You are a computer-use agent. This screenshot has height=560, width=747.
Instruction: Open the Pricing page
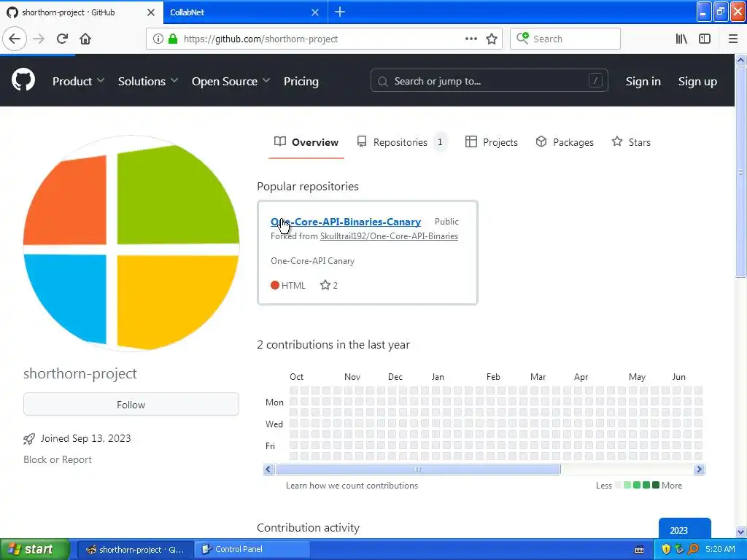301,81
